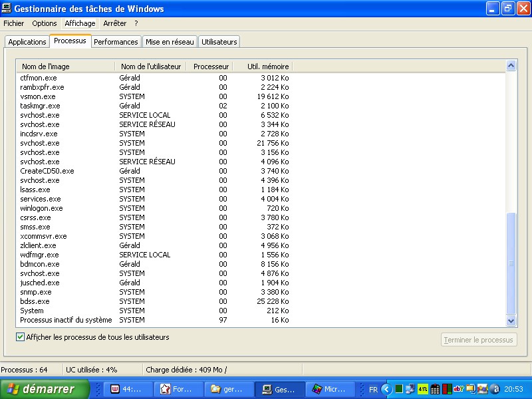Click the process list scroll down arrow
Viewport: 532px width, 399px height.
511,321
